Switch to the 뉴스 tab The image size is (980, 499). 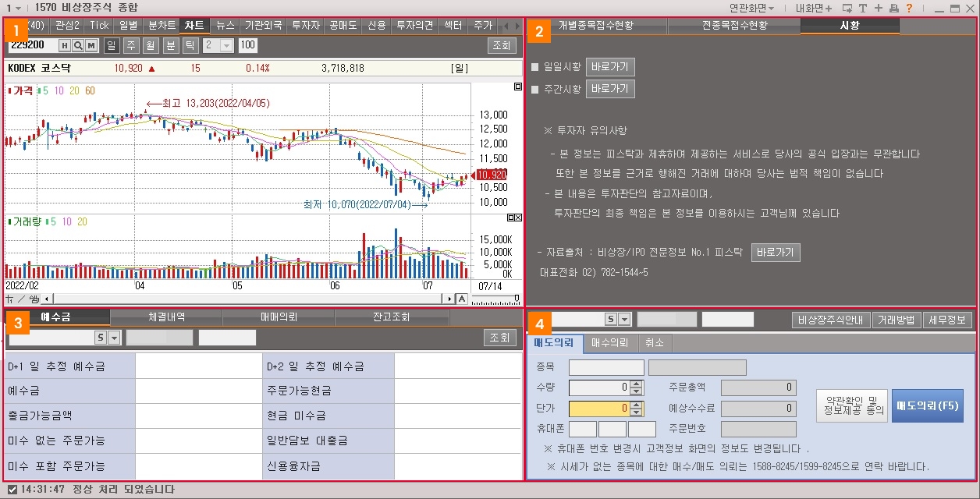tap(225, 25)
